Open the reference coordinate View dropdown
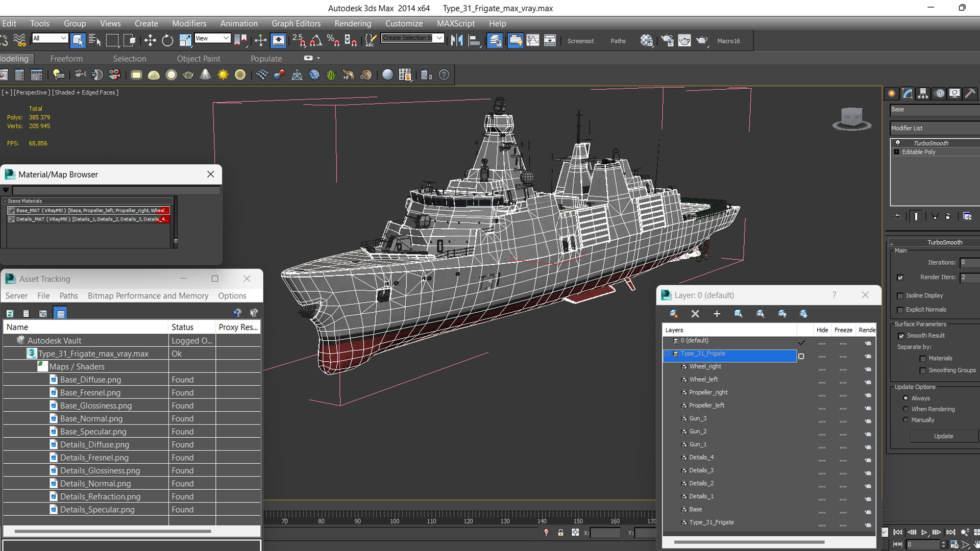Image resolution: width=980 pixels, height=551 pixels. tap(213, 38)
